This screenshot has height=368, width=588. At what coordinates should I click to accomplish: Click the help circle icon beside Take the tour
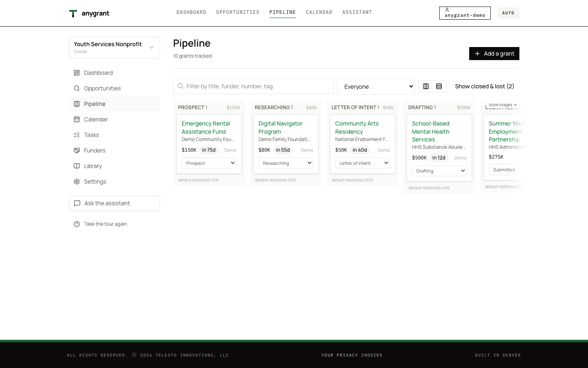(77, 224)
